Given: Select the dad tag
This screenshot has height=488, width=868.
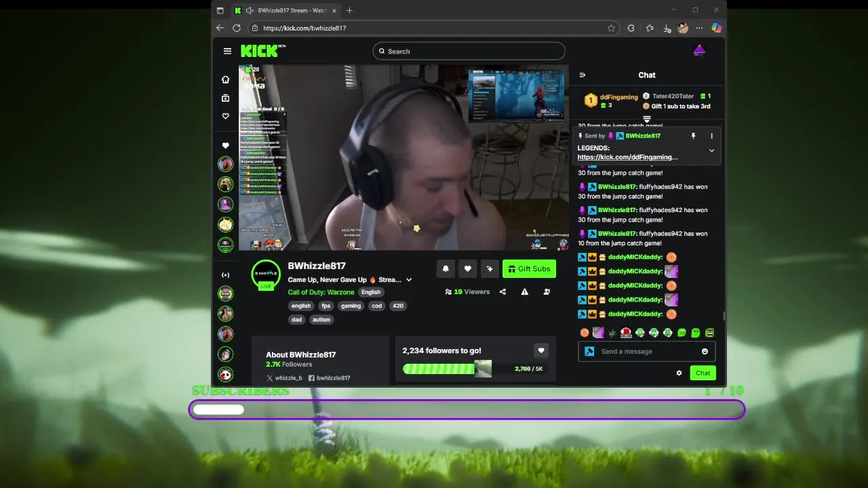Looking at the screenshot, I should tap(296, 320).
